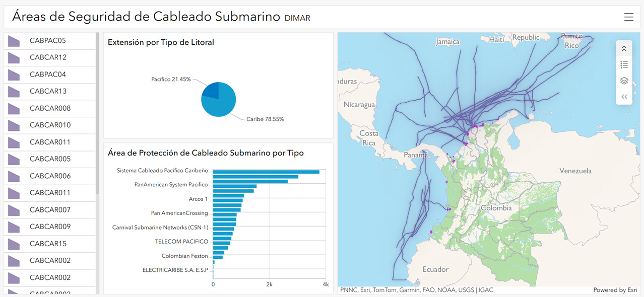Click the PanAmerican System Pacifico bar
644x297 pixels.
pyautogui.click(x=234, y=186)
